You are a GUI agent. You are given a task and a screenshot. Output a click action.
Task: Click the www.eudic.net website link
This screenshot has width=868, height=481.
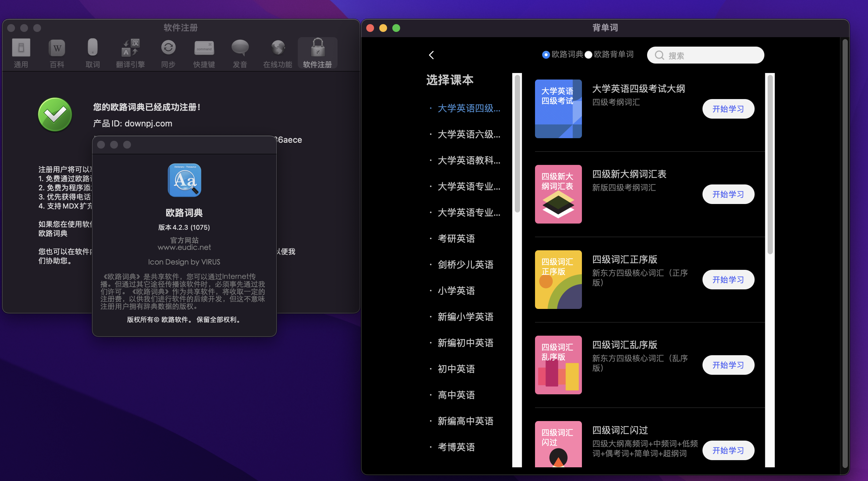coord(184,247)
